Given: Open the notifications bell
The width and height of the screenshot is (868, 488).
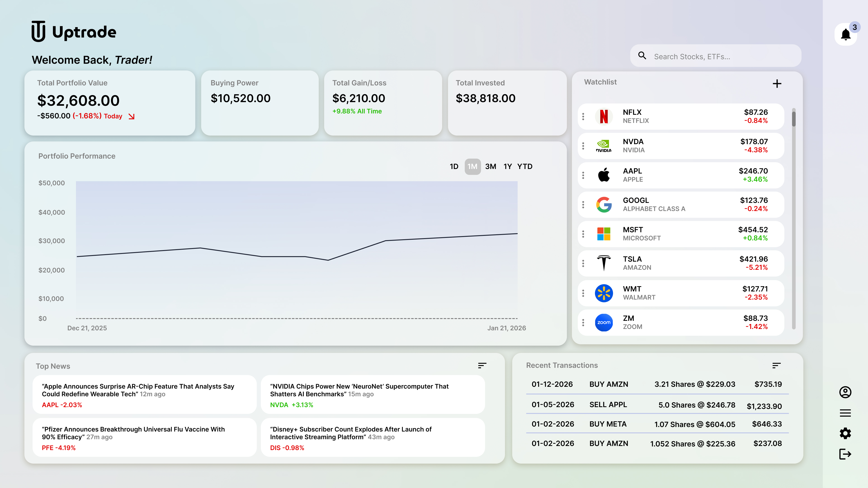Looking at the screenshot, I should (845, 34).
